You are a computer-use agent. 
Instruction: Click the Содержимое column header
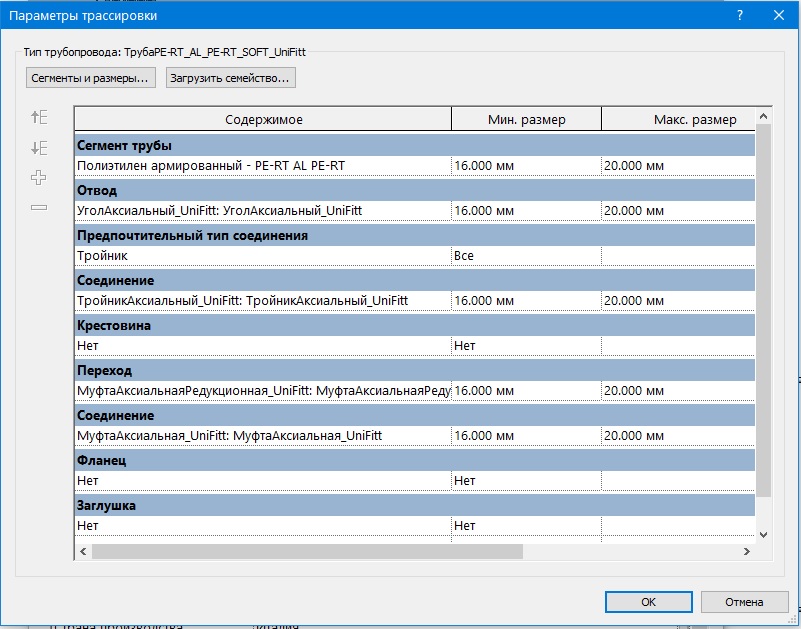click(264, 120)
